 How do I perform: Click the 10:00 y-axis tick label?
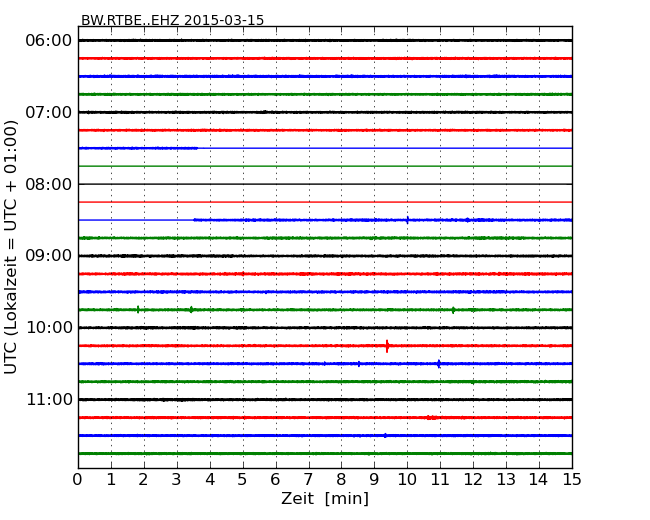[49, 328]
